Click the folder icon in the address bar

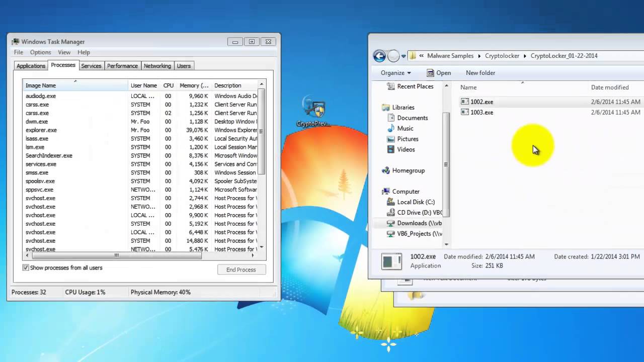412,56
